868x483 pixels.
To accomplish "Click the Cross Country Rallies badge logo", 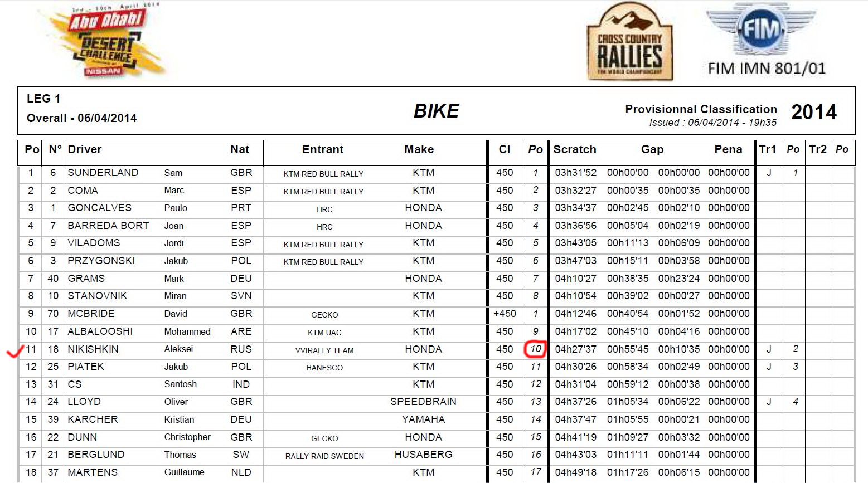I will [629, 43].
